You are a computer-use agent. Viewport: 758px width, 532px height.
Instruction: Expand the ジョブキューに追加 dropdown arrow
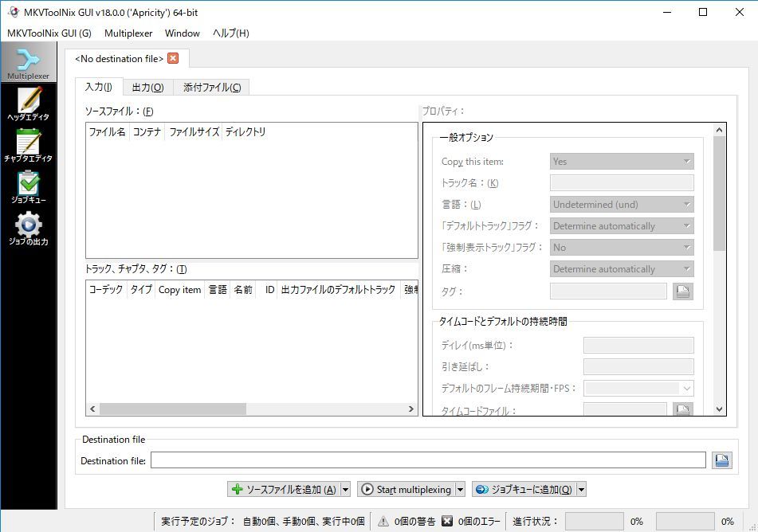point(582,490)
